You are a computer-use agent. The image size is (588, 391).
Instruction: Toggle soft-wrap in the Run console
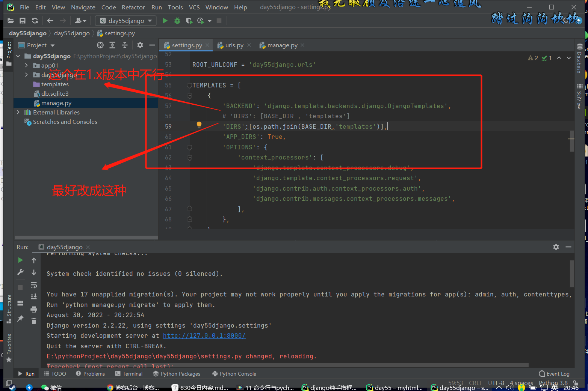pyautogui.click(x=34, y=285)
